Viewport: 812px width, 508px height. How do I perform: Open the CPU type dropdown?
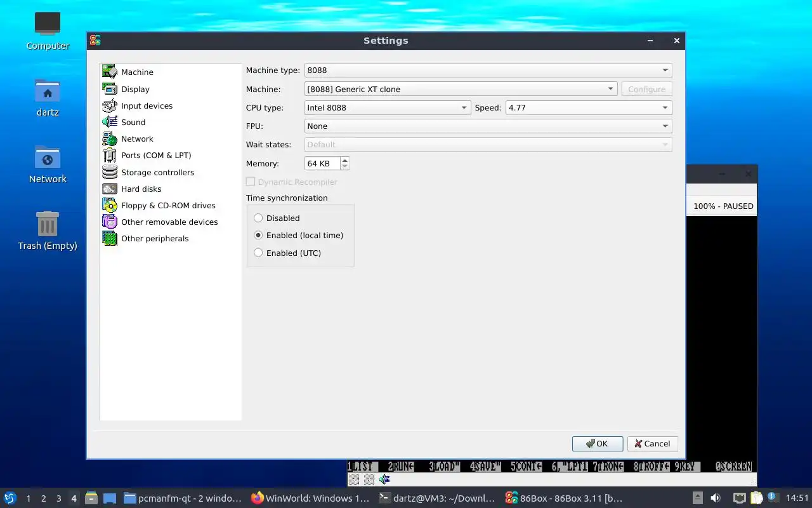[x=388, y=107]
